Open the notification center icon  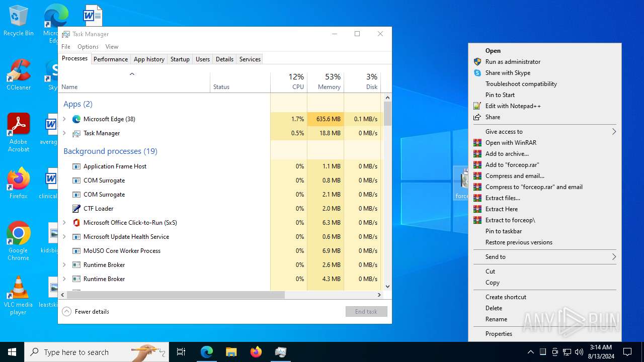point(627,352)
